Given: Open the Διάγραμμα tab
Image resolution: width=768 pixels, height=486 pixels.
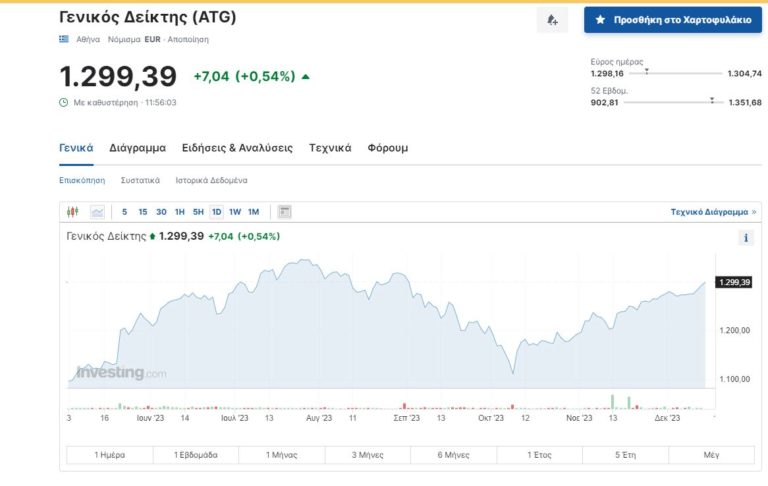Looking at the screenshot, I should point(137,148).
